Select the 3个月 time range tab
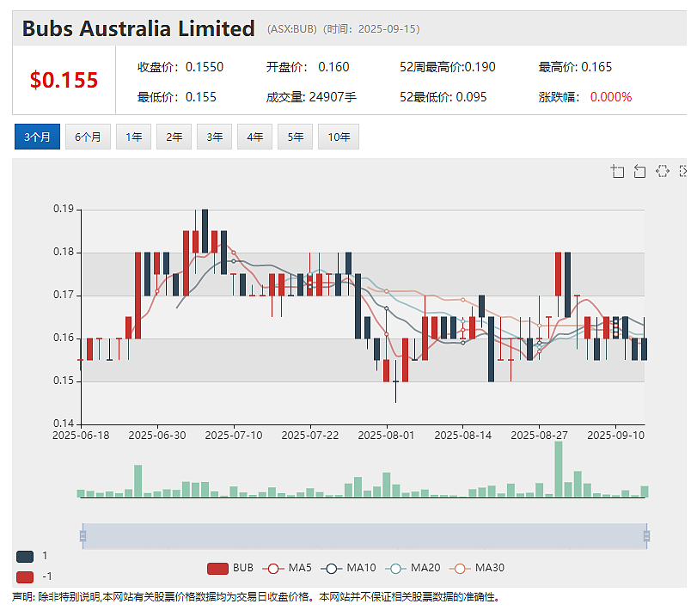This screenshot has height=616, width=697. coord(37,137)
